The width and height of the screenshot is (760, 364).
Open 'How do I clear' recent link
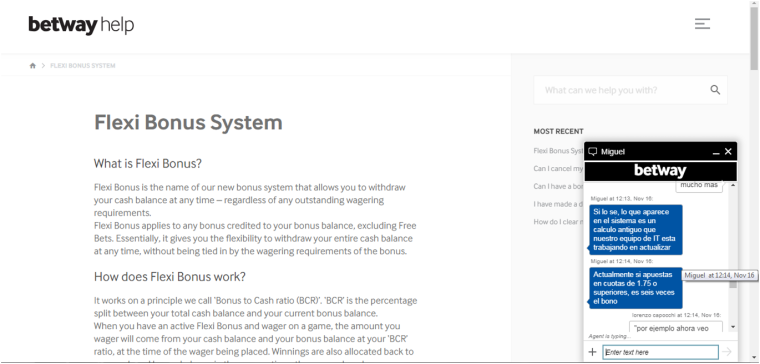[558, 222]
